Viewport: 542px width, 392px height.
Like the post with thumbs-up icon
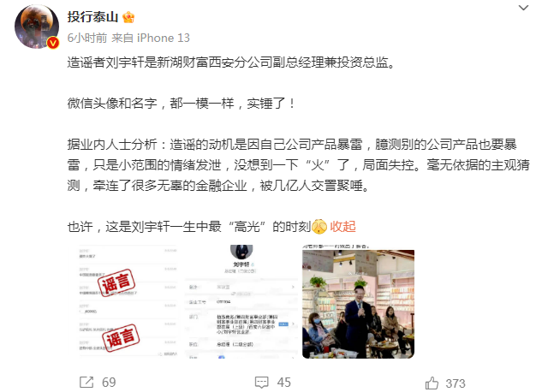coord(432,383)
